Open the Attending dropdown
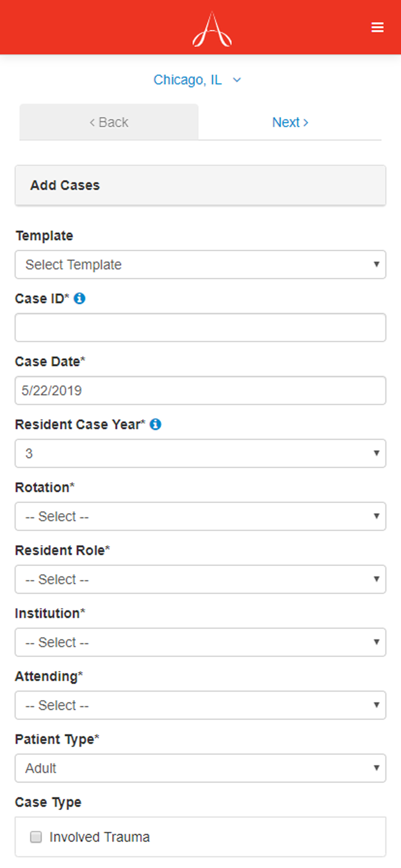 click(200, 705)
